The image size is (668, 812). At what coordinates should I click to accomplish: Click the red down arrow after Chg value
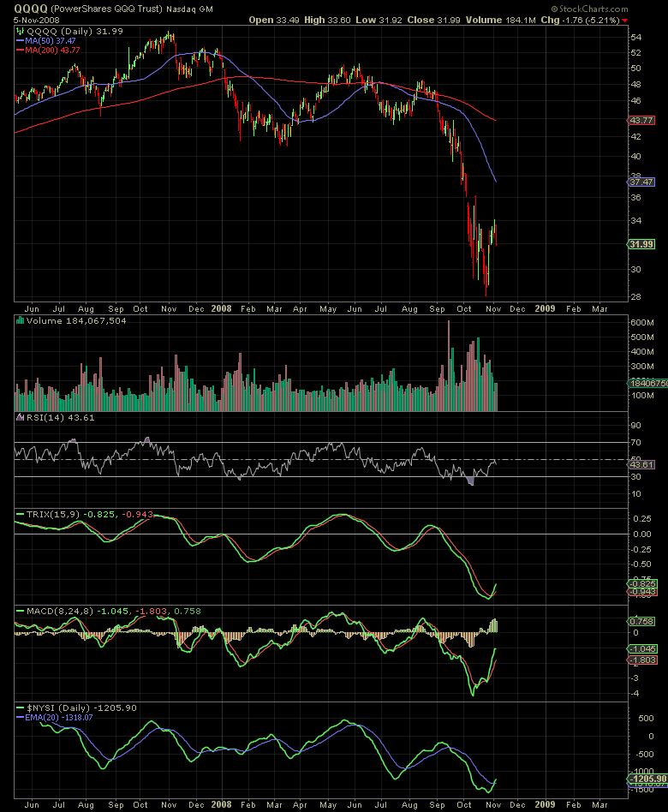point(624,21)
